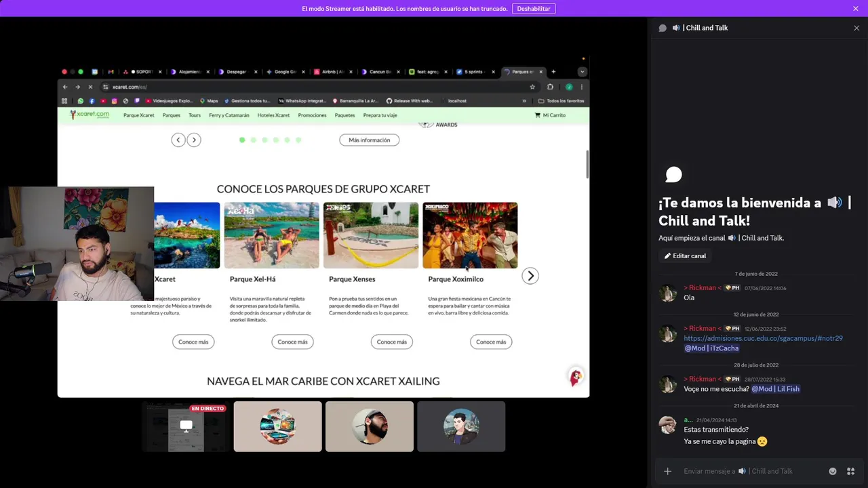Open the Chrome three-dot menu
This screenshot has width=868, height=488.
coord(582,87)
